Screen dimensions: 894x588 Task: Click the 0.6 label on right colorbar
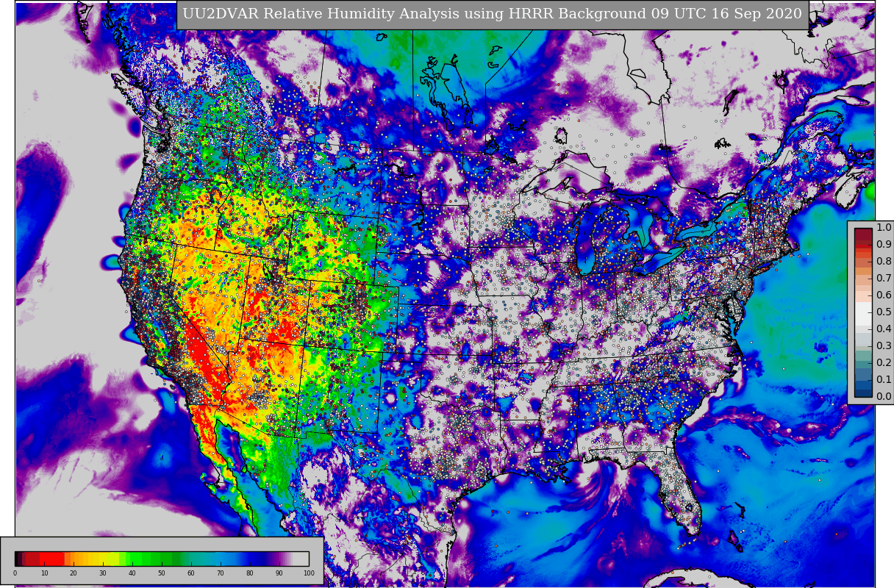tap(884, 295)
